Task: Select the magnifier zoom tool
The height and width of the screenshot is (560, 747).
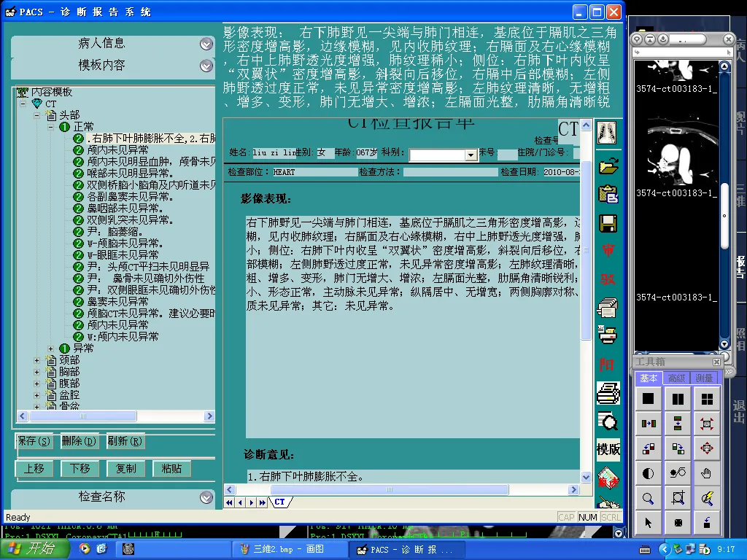Action: pos(648,498)
